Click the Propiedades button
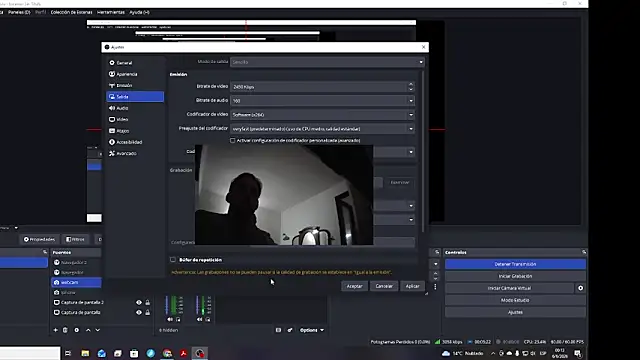The image size is (640, 360). [x=39, y=239]
